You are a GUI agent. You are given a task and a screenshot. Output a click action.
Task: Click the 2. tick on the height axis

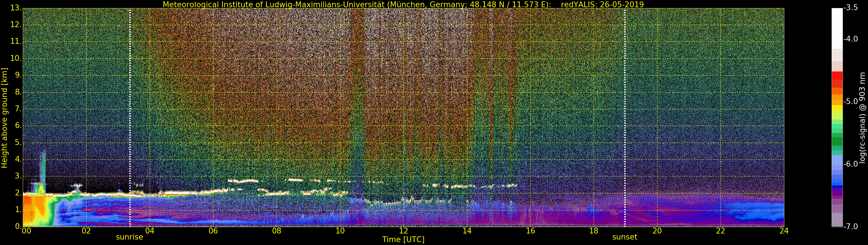[18, 193]
